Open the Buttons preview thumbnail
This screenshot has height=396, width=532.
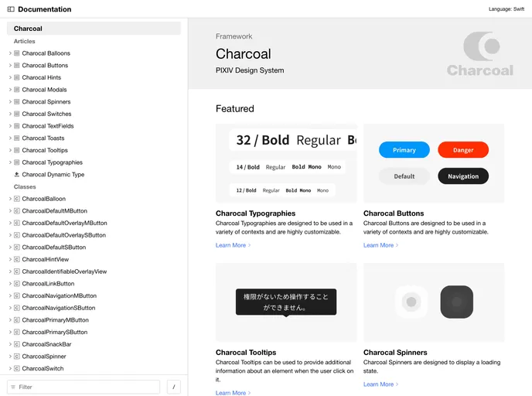coord(434,163)
